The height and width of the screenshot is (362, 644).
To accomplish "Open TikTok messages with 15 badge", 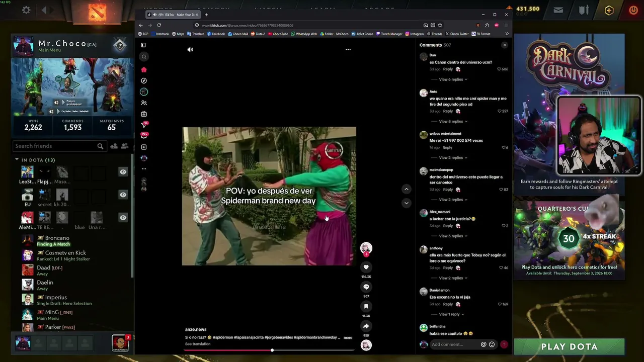I will coord(144,124).
